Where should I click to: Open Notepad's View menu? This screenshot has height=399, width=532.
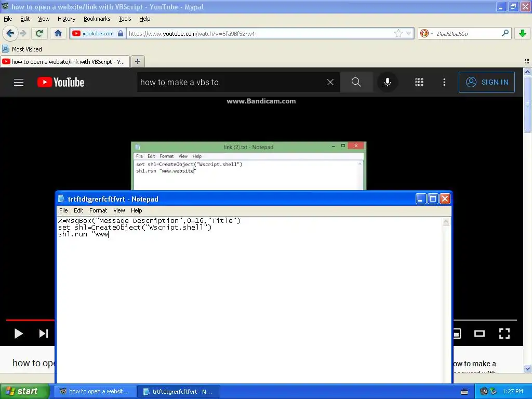119,210
